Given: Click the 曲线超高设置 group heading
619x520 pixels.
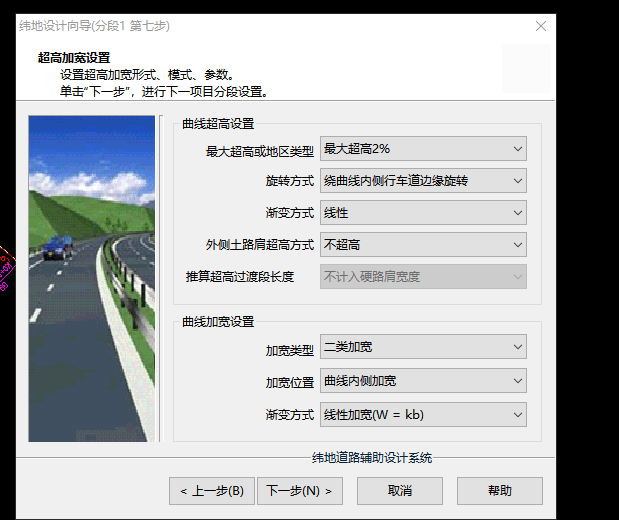Looking at the screenshot, I should click(x=218, y=124).
